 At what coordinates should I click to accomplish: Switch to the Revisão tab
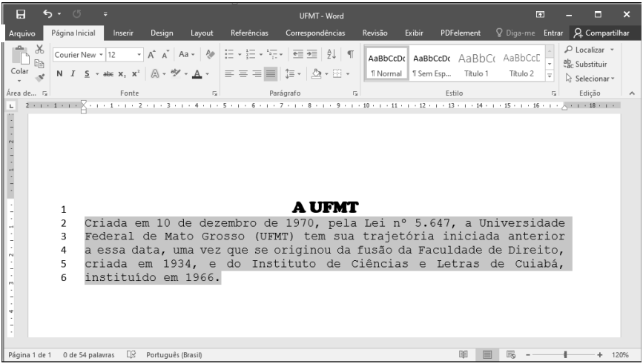[x=375, y=33]
